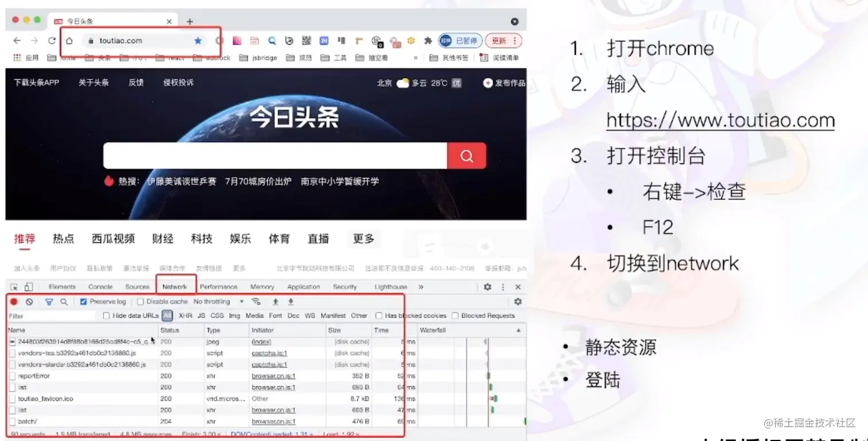Viewport: 868px width, 441px height.
Task: Click the https://www.toutiao.com slide link
Action: click(x=720, y=120)
